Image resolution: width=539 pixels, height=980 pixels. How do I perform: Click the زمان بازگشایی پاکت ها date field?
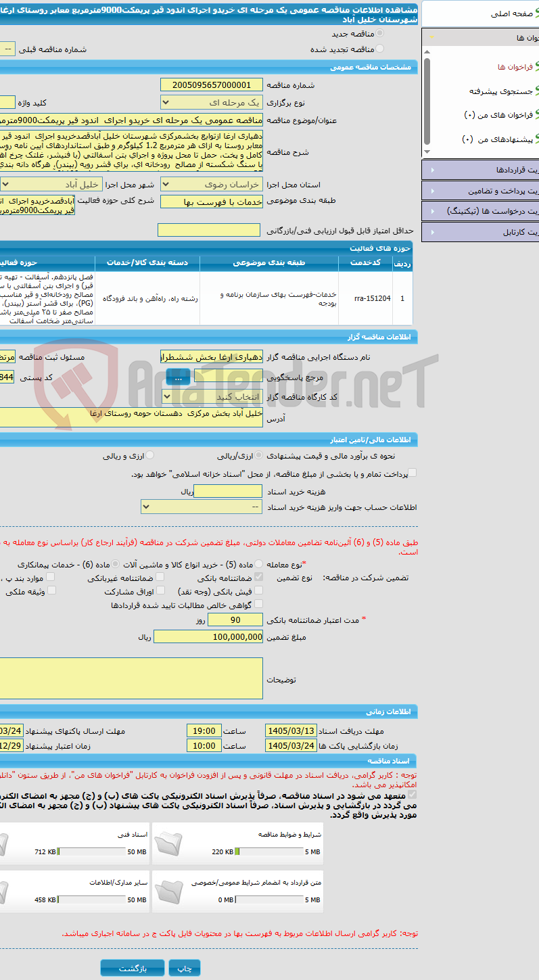(291, 745)
